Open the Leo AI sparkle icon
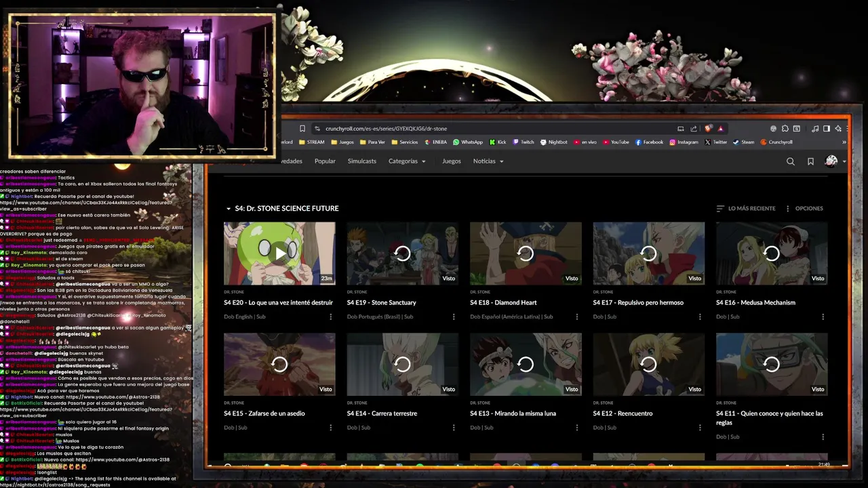 pyautogui.click(x=839, y=129)
